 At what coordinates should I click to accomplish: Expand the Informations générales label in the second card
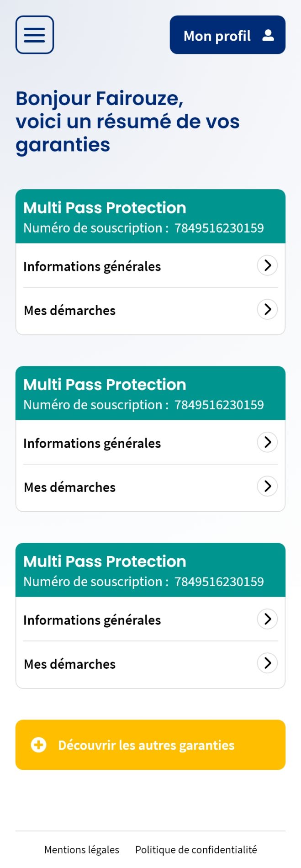pyautogui.click(x=92, y=443)
